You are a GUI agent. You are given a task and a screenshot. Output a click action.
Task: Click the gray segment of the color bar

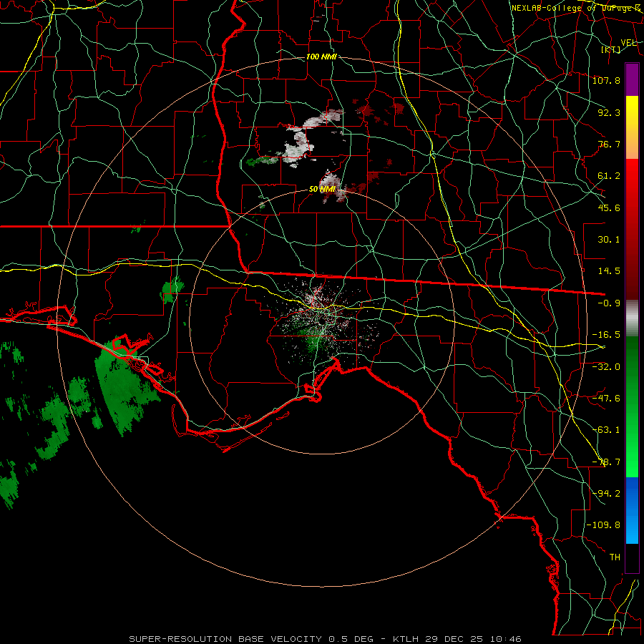pyautogui.click(x=632, y=318)
